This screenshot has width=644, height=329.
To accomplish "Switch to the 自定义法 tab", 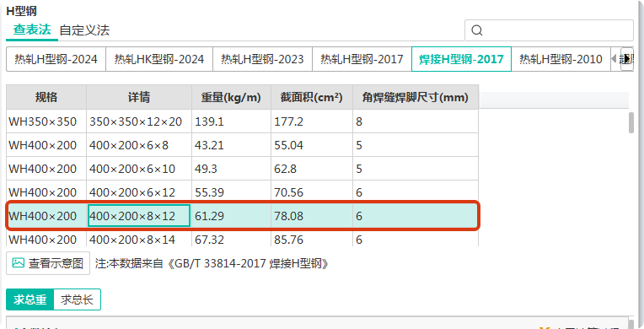I will (84, 30).
